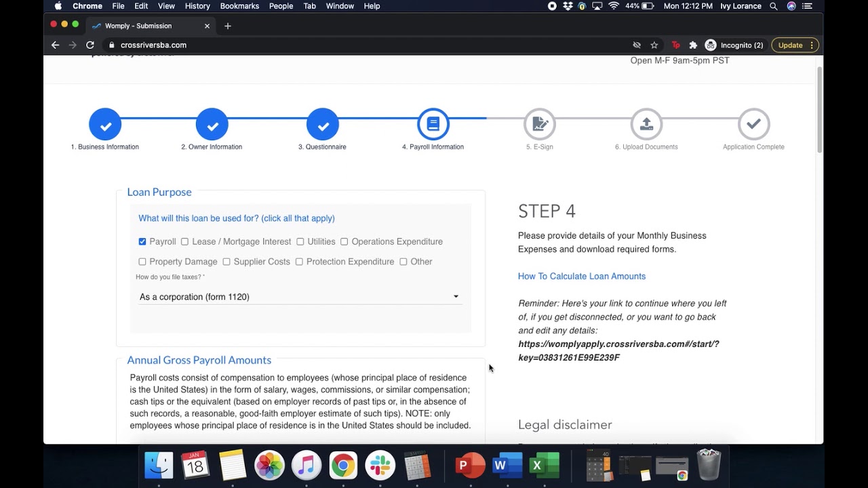Open the Window menu

point(340,6)
